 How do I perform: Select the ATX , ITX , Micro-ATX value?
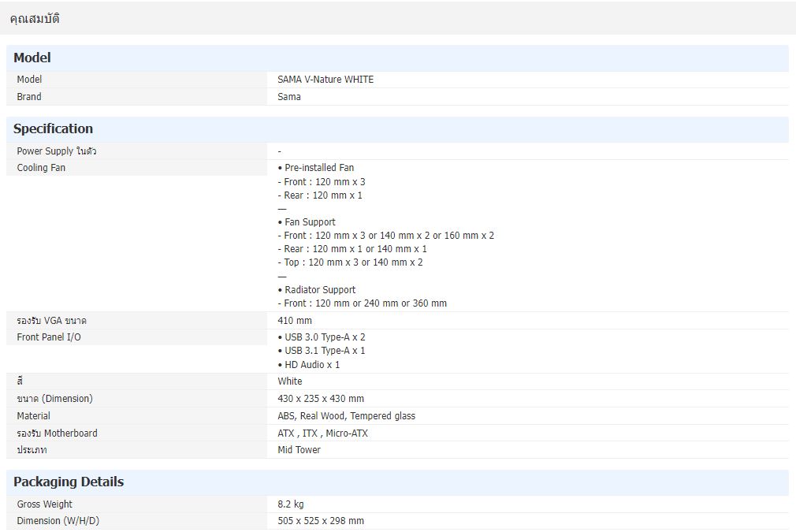point(322,433)
